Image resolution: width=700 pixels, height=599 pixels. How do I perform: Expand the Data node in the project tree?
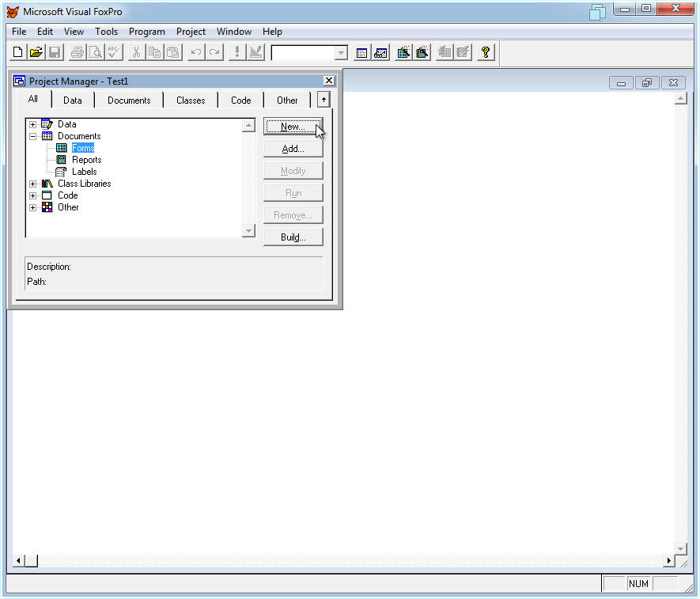pyautogui.click(x=32, y=124)
